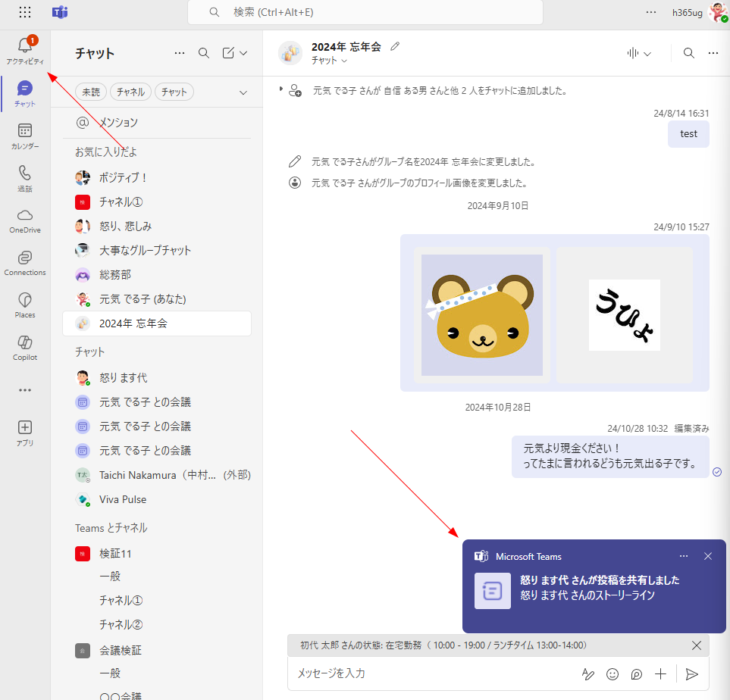
Task: Edit the 2024年 忘年会 group name pencil
Action: (395, 46)
